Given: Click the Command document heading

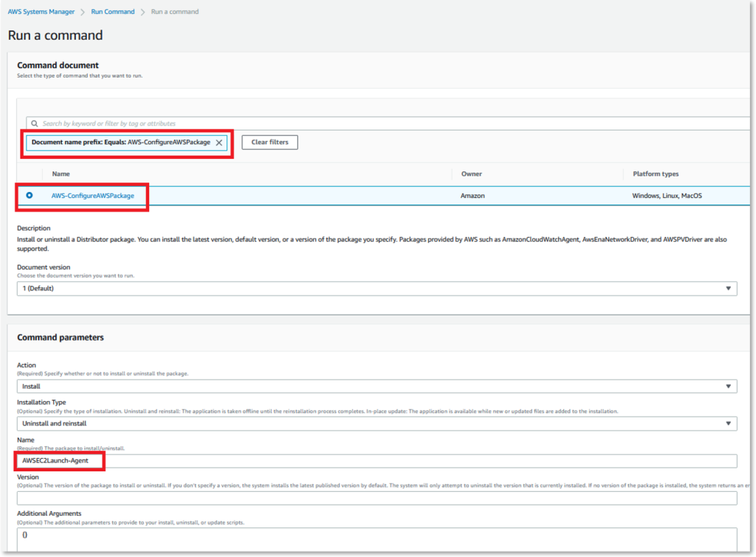Looking at the screenshot, I should 58,65.
